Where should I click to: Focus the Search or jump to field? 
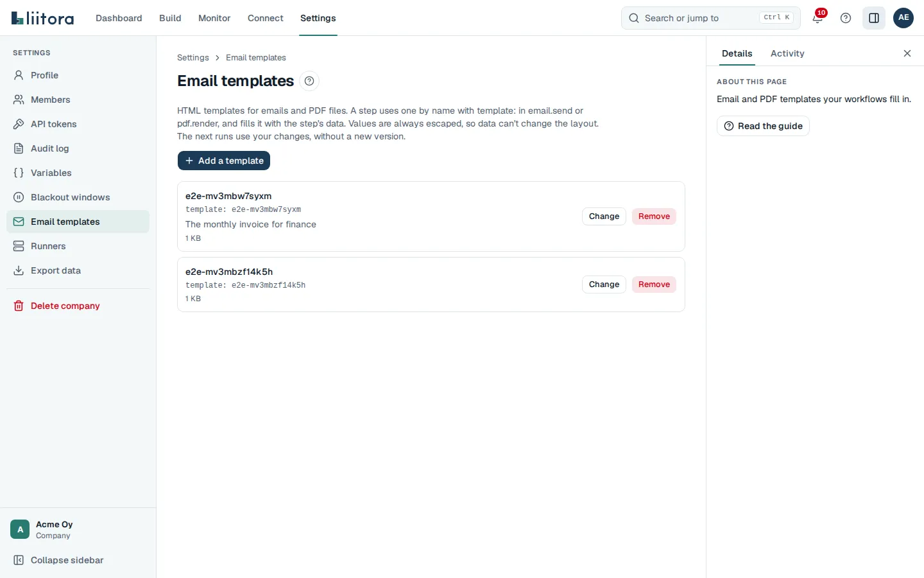tap(711, 18)
